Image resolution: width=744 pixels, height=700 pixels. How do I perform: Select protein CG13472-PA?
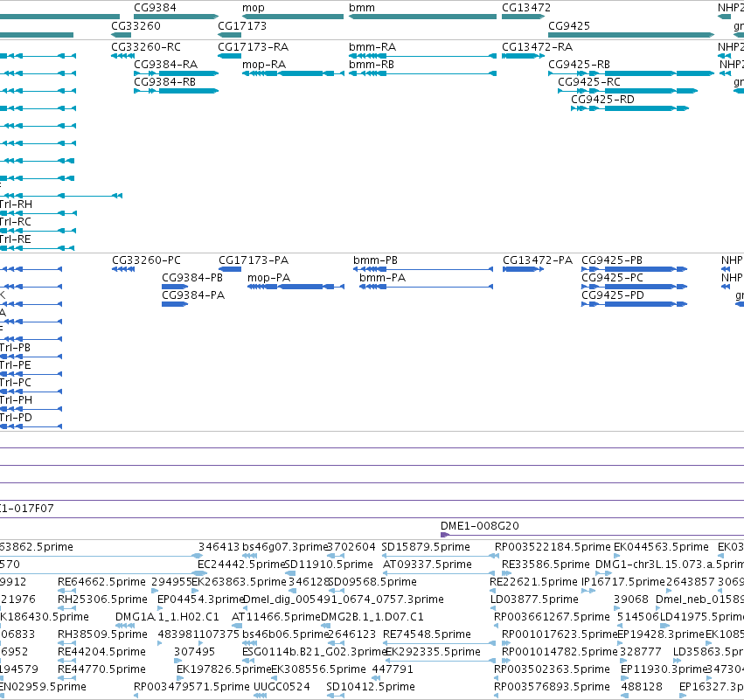524,269
